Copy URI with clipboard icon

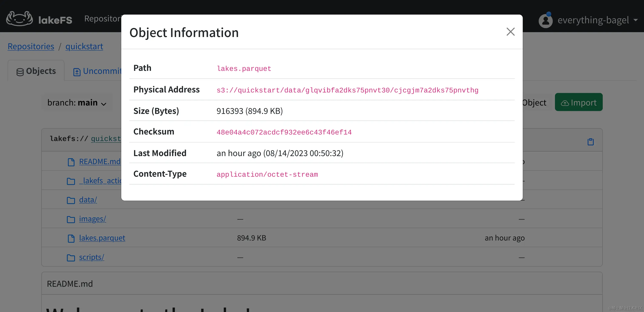[x=590, y=142]
